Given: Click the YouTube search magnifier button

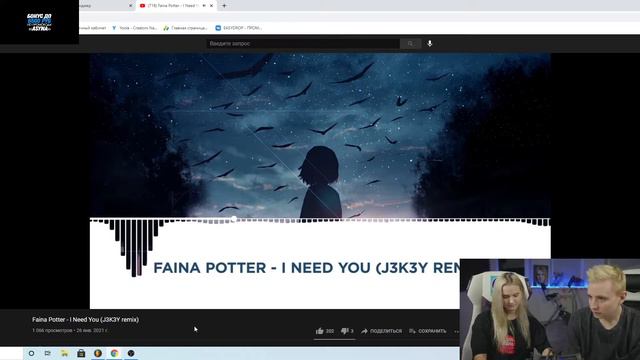Looking at the screenshot, I should point(410,44).
